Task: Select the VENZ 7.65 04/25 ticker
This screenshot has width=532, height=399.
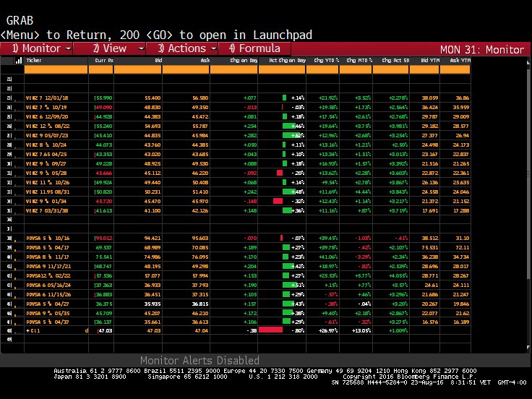Action: click(46, 155)
